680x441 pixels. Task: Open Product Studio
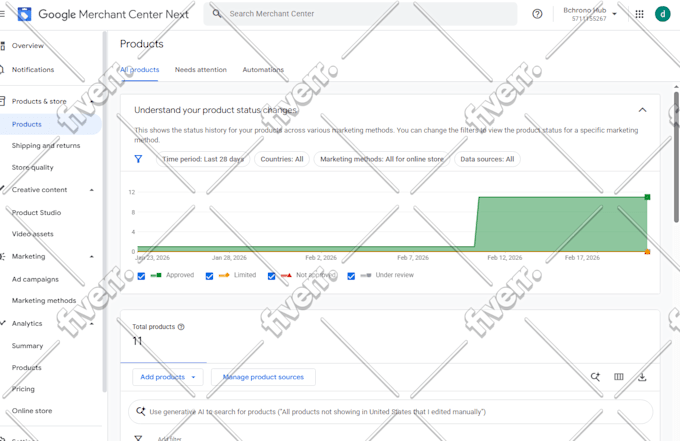[36, 212]
